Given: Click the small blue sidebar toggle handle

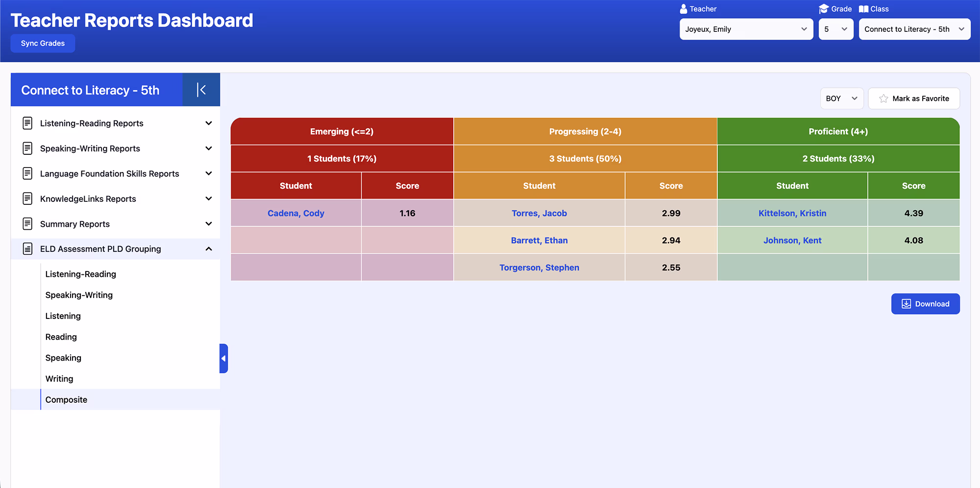Looking at the screenshot, I should click(224, 358).
